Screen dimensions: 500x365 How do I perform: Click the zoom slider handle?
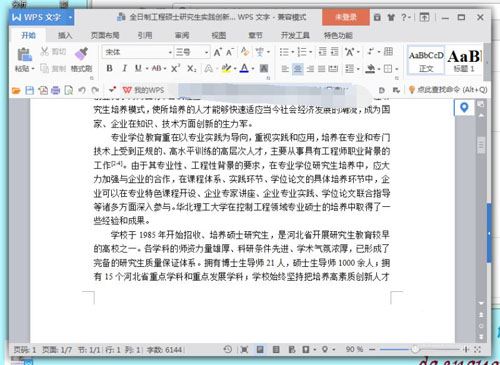(x=415, y=349)
